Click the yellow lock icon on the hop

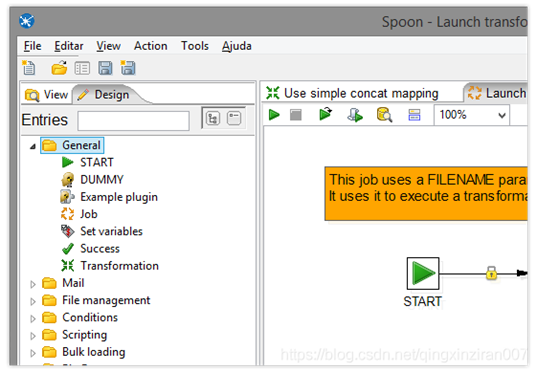[x=491, y=273]
